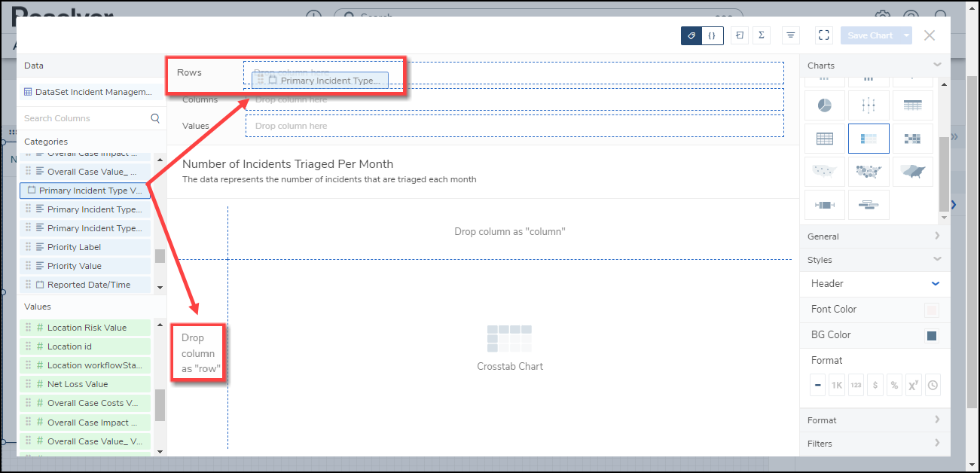Click the Save Chart button
Viewport: 980px width, 473px height.
pyautogui.click(x=870, y=35)
